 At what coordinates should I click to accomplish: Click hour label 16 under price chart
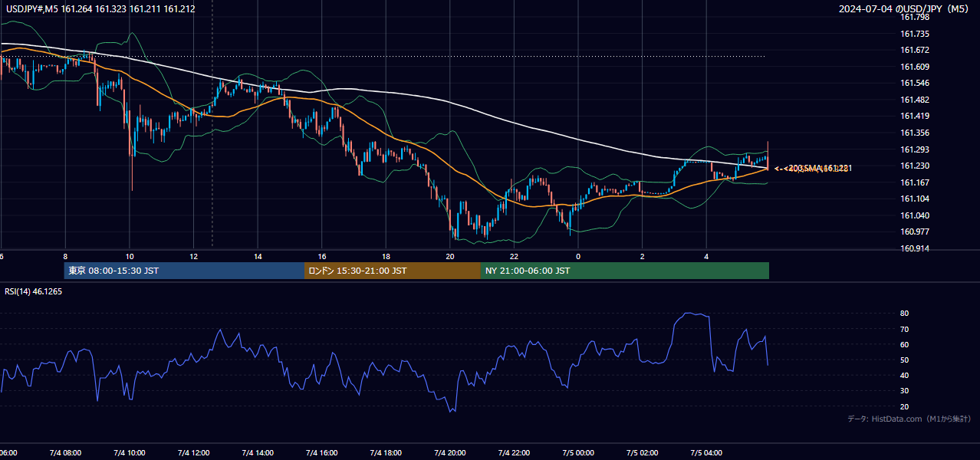coord(322,256)
